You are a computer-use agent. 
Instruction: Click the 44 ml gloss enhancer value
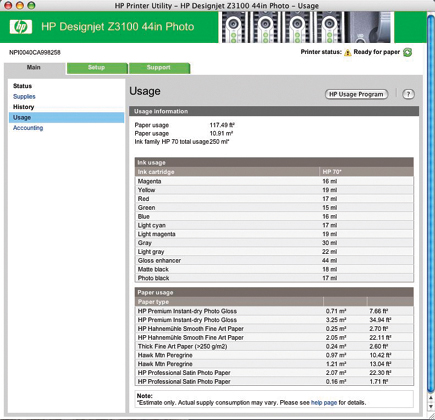point(330,260)
